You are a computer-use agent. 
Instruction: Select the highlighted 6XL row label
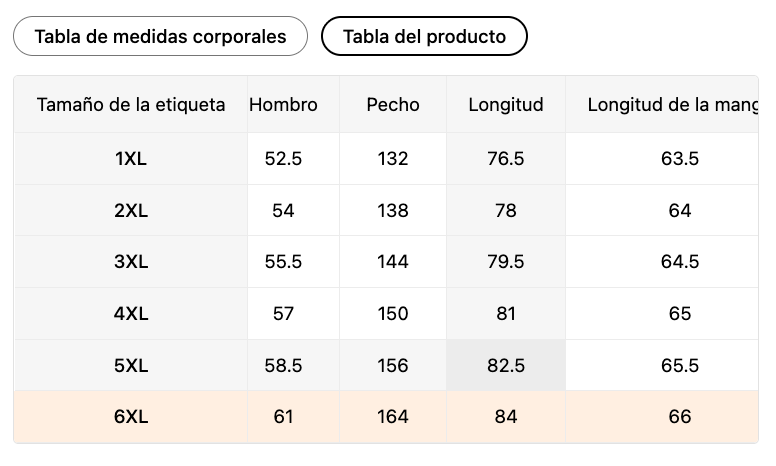pyautogui.click(x=131, y=417)
